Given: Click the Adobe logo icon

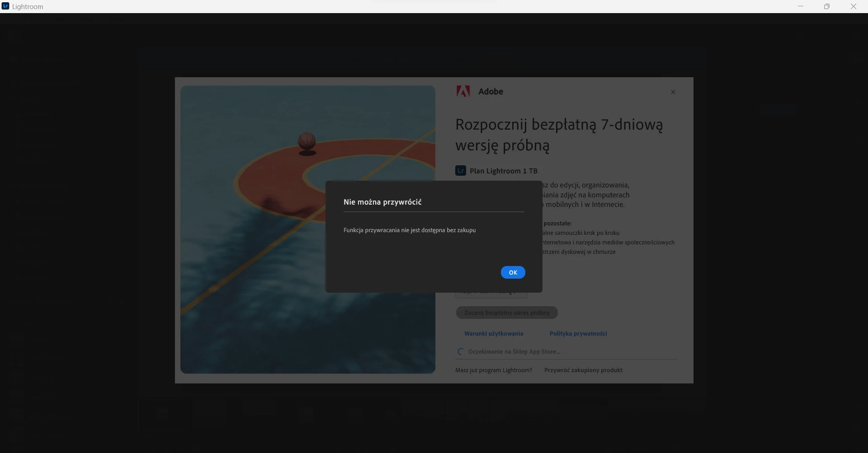Looking at the screenshot, I should point(463,91).
